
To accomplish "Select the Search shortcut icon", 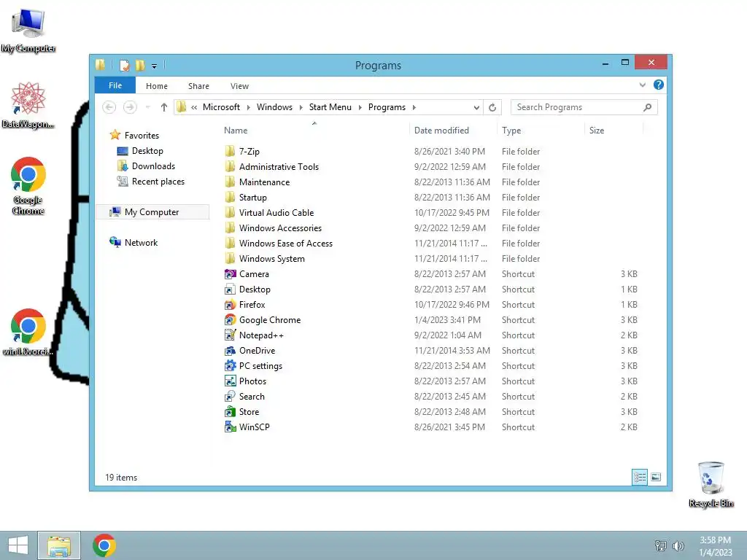I will pos(230,396).
